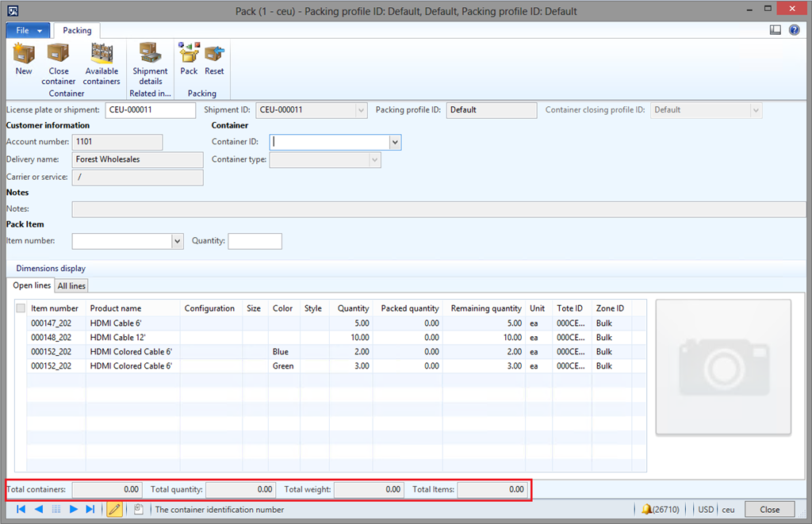This screenshot has width=812, height=524.
Task: Open the Help question mark icon
Action: tap(794, 29)
